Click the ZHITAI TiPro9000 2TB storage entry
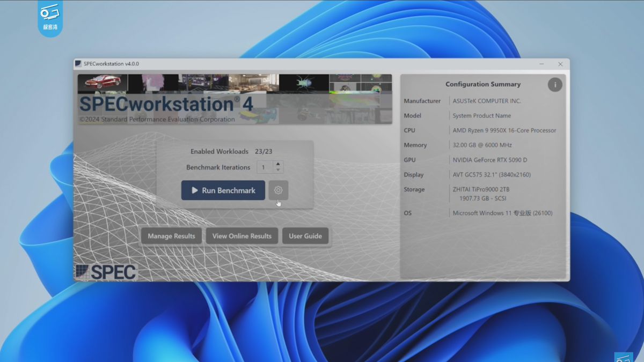The height and width of the screenshot is (362, 644). (x=481, y=189)
